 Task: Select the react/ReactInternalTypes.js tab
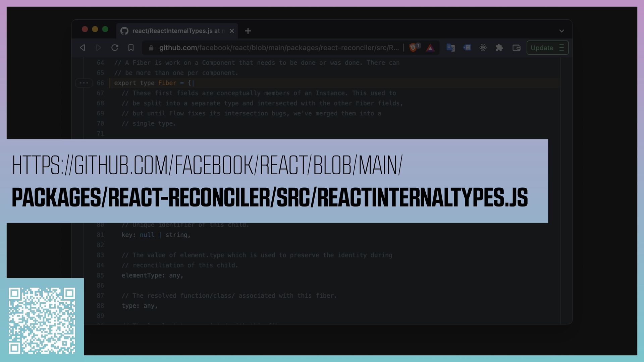[x=177, y=31]
